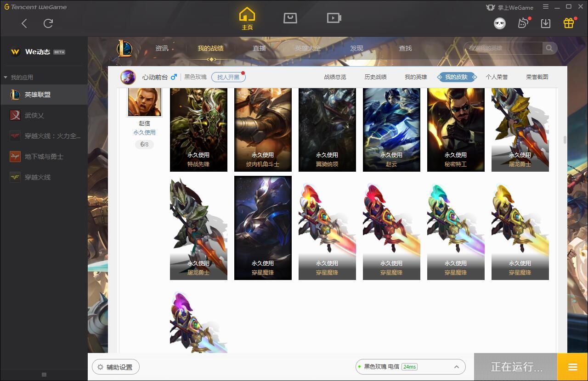This screenshot has height=381, width=588.
Task: Open the 战绩总览 sub-tab
Action: [335, 77]
